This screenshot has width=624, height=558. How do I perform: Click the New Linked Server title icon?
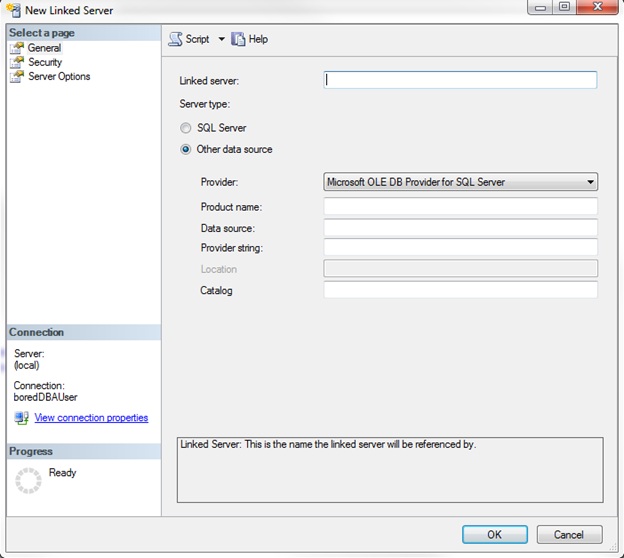(13, 10)
